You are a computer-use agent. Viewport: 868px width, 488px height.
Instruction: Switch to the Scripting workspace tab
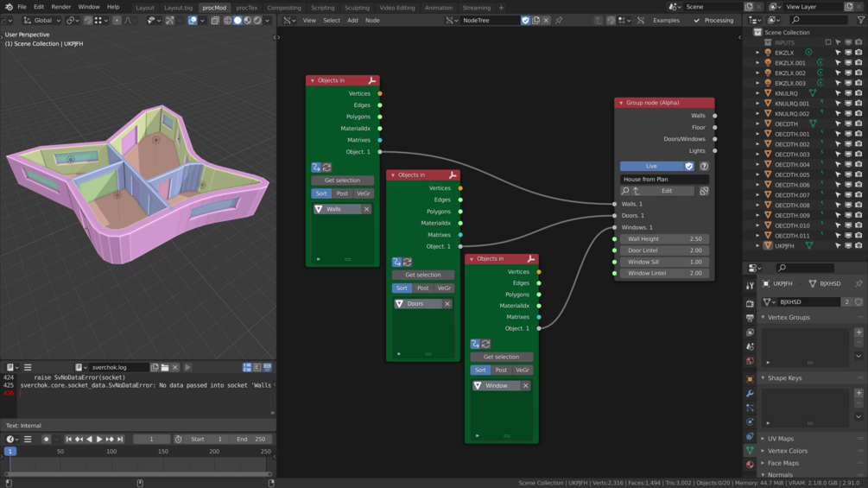[323, 8]
